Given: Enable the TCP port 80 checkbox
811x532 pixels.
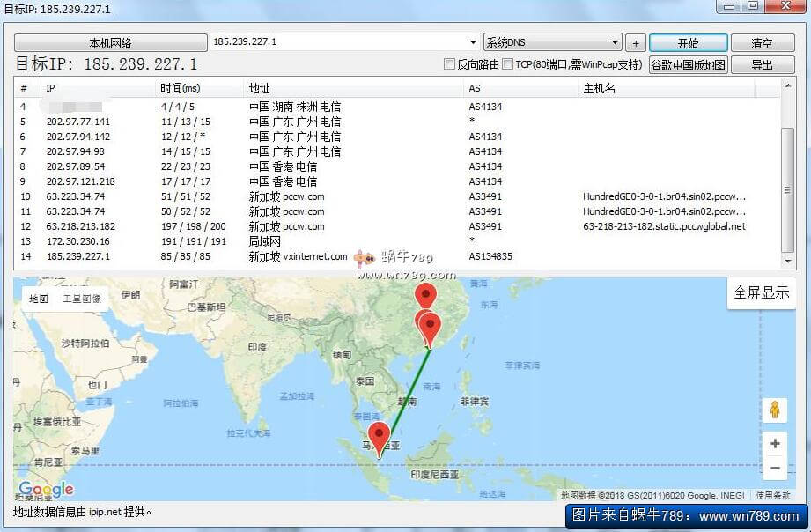Looking at the screenshot, I should point(508,64).
